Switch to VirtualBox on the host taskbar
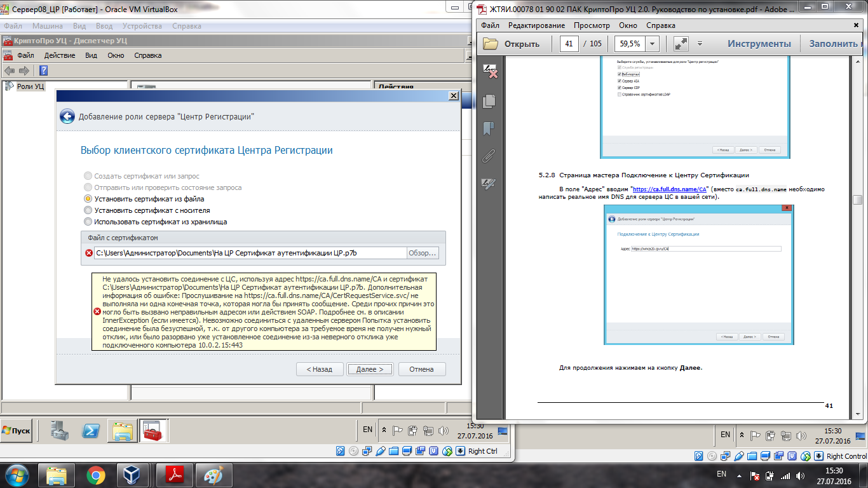Screen dimensions: 868x488 pos(132,475)
